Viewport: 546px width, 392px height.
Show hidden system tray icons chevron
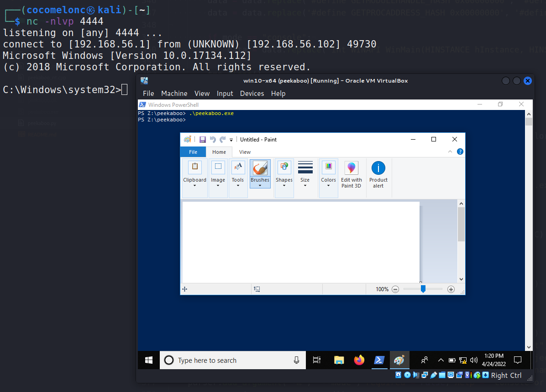point(441,360)
